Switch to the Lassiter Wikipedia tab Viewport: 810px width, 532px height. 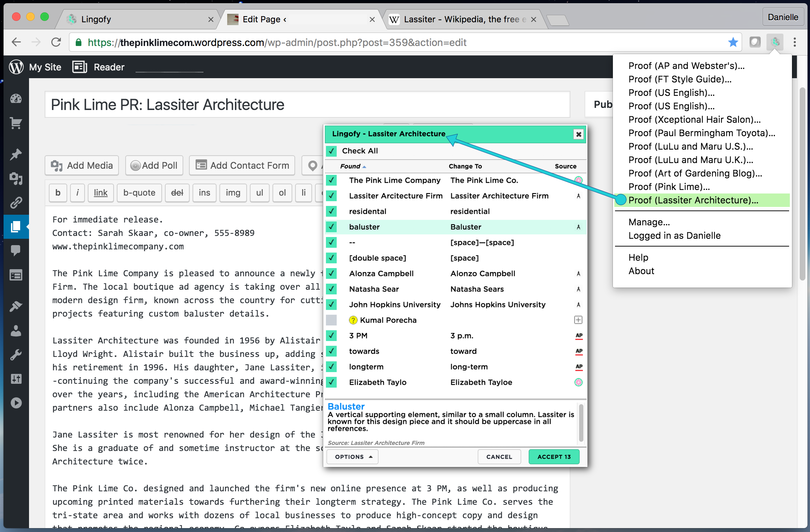[x=464, y=19]
